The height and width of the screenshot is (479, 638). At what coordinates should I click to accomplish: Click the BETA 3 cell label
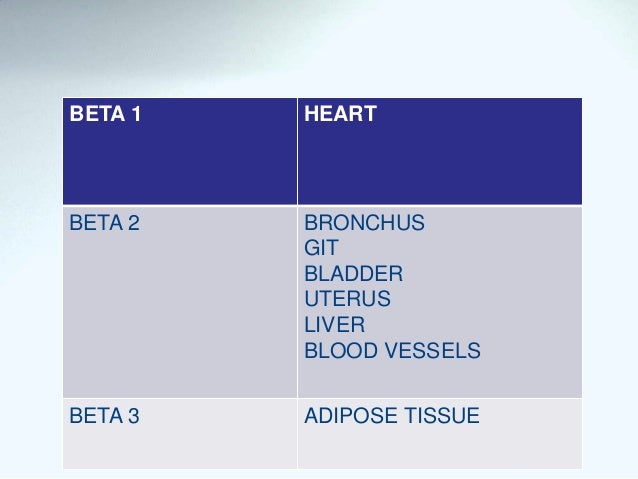click(x=105, y=416)
